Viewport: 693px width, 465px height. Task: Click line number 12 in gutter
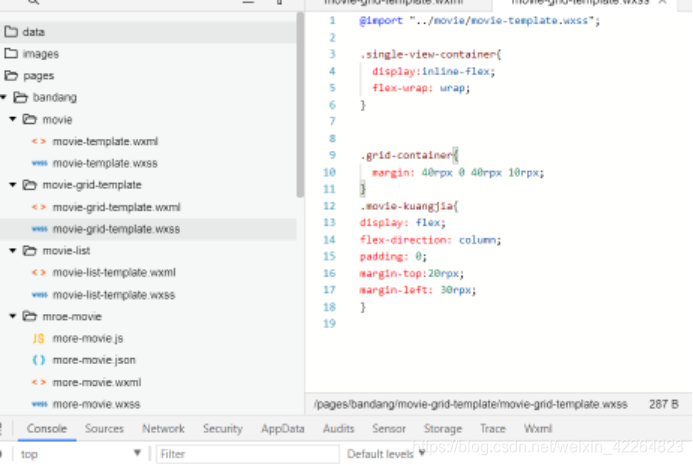[x=329, y=206]
